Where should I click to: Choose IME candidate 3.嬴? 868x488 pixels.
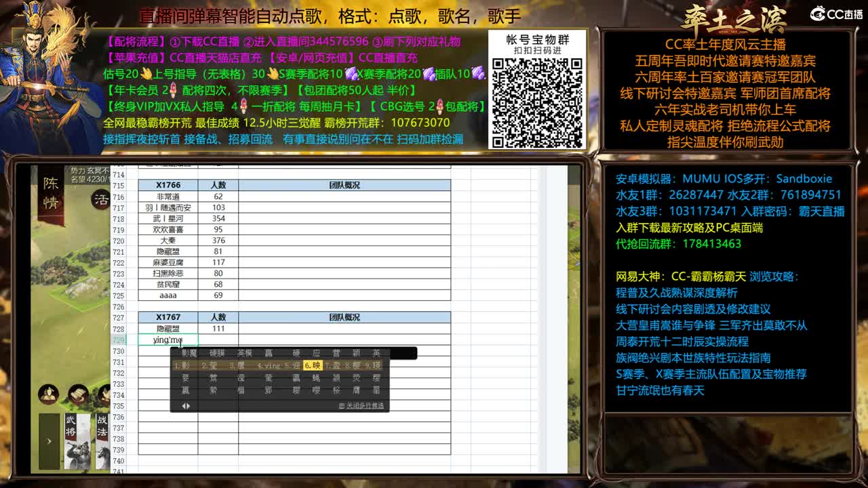click(237, 365)
